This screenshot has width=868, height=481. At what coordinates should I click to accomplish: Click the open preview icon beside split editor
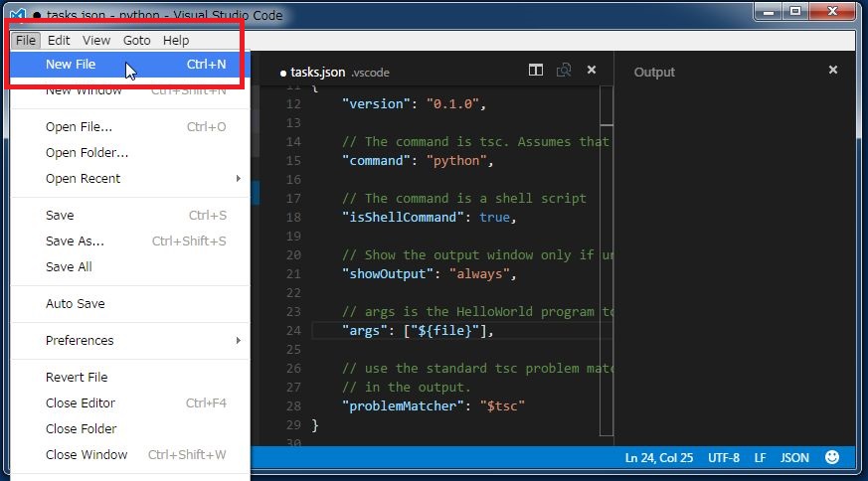(564, 70)
